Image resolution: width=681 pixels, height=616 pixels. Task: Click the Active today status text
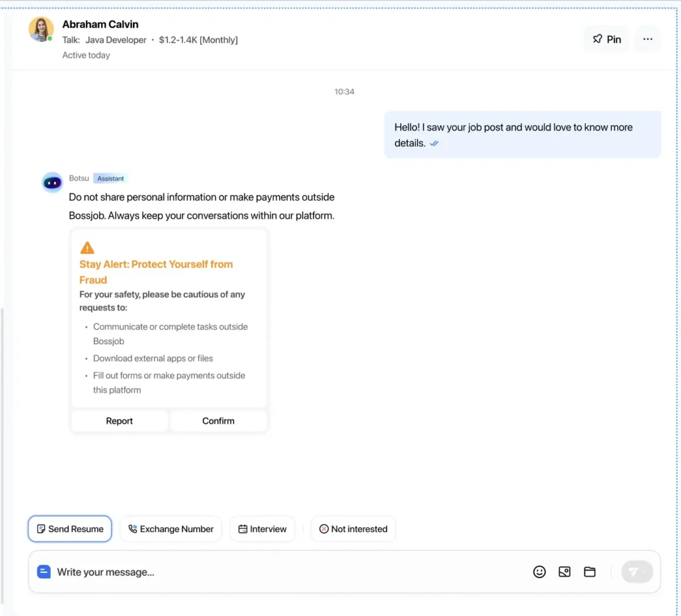86,55
